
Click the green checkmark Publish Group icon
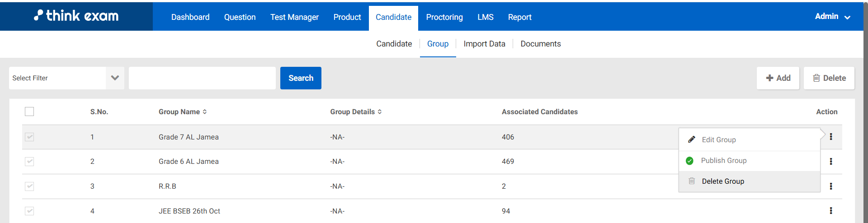pos(689,161)
